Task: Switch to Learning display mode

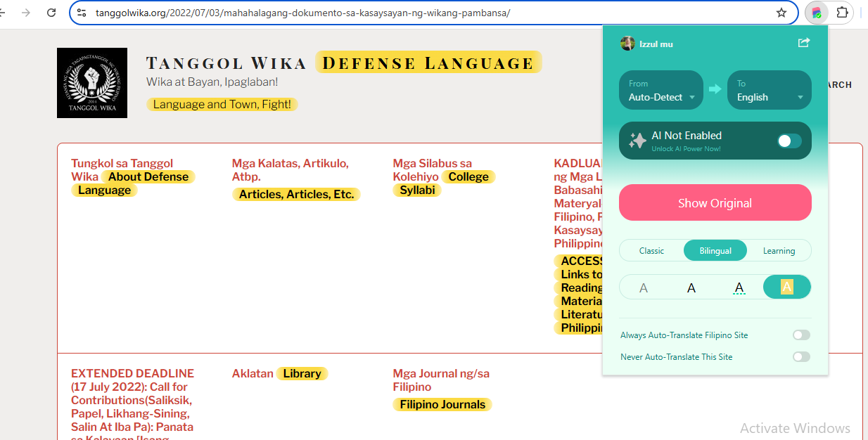Action: 779,251
